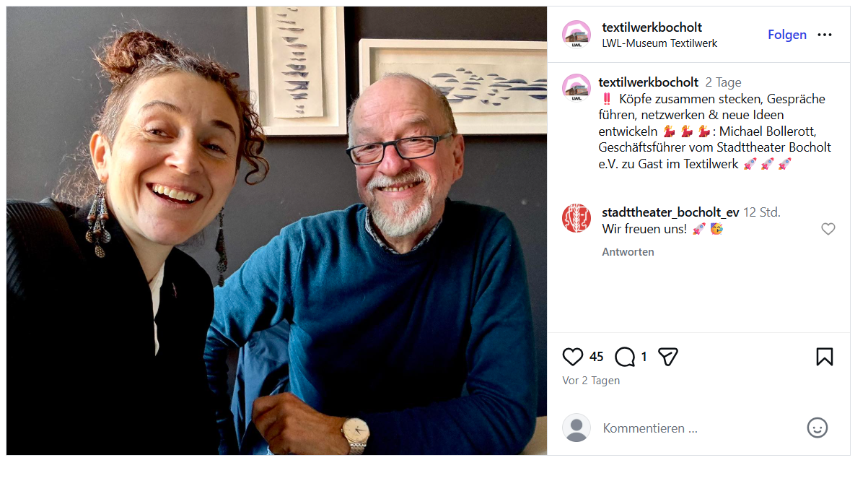Like the post with the heart icon
The width and height of the screenshot is (868, 481).
(572, 357)
